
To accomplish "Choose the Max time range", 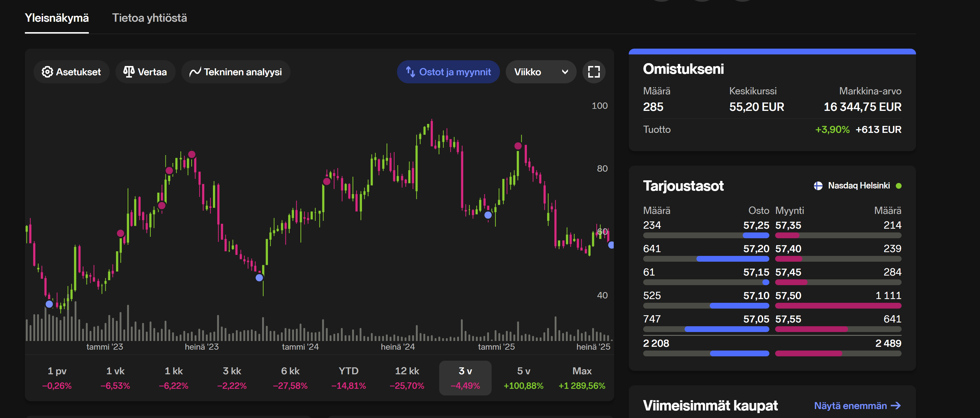I will point(582,378).
